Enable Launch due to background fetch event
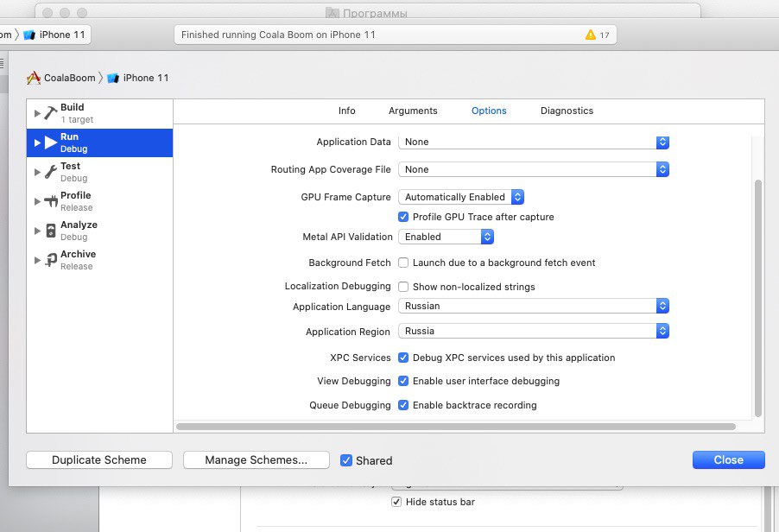The image size is (779, 532). pos(403,263)
